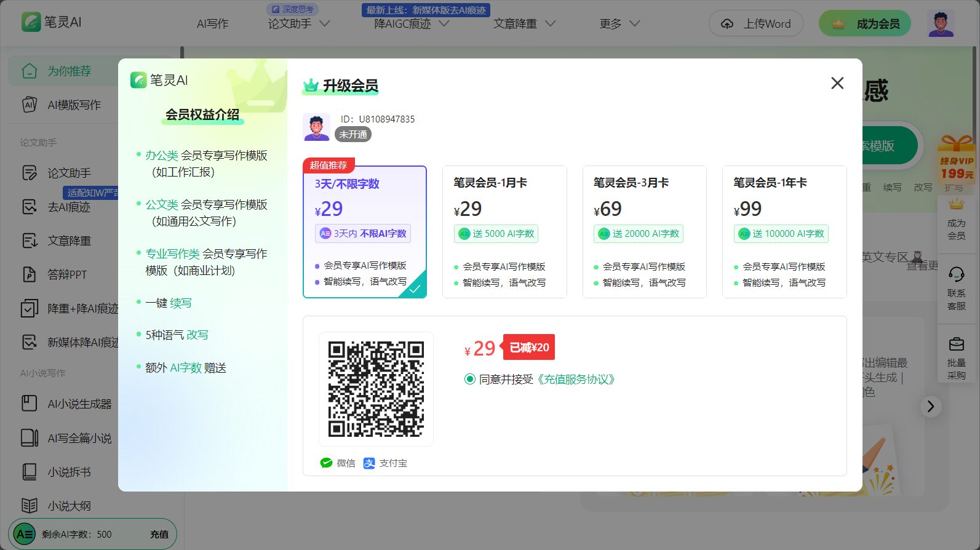Select the 3天/不限字数 plan card

click(365, 232)
